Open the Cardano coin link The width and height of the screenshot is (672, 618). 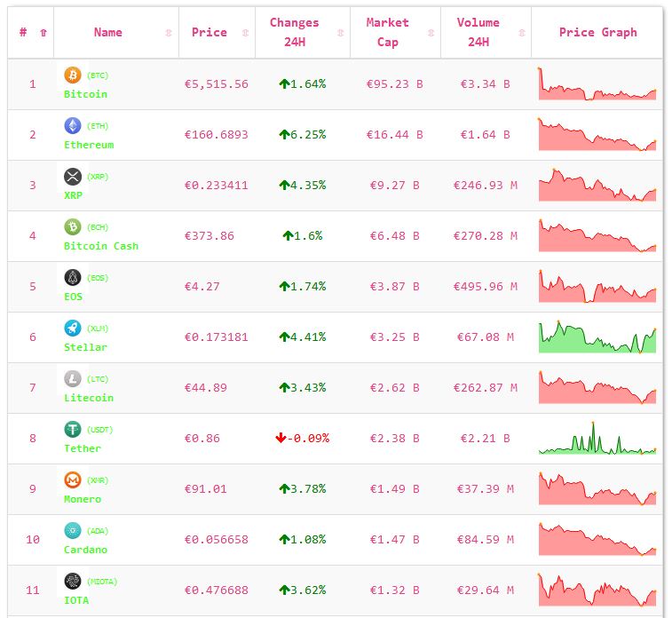click(85, 550)
